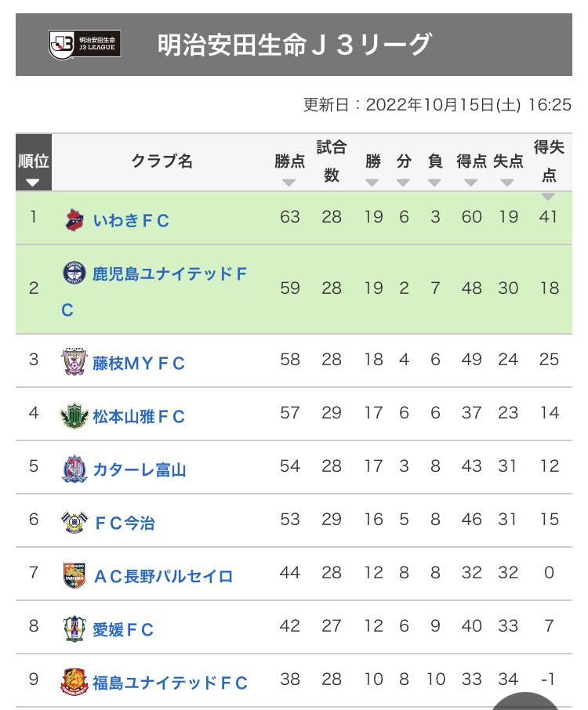Screen dimensions: 588x710
Task: Open the 松本山雅FC team link
Action: 139,417
